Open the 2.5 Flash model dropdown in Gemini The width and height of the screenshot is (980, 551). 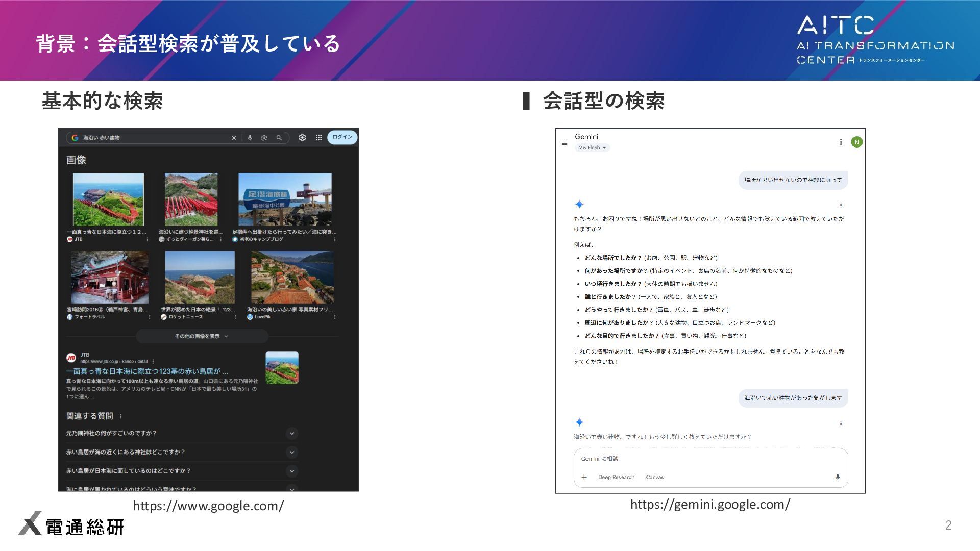pos(592,148)
